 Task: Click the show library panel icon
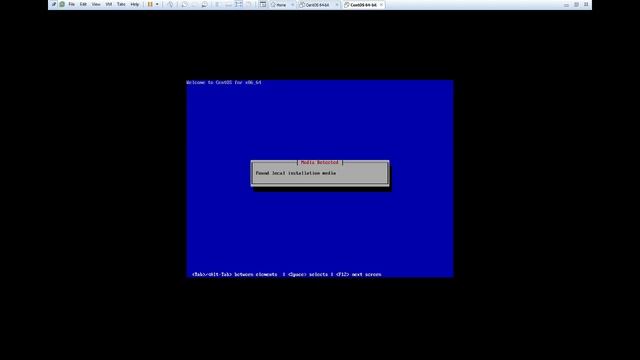tap(217, 4)
